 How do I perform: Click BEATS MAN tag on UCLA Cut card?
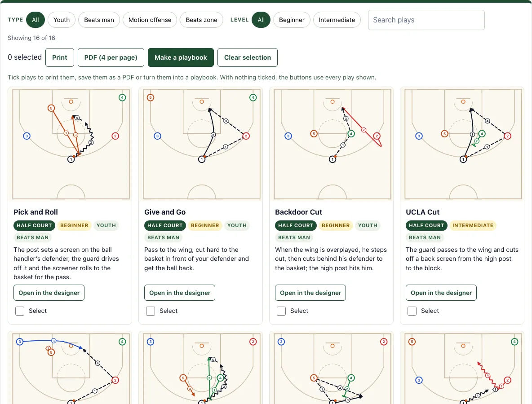425,237
